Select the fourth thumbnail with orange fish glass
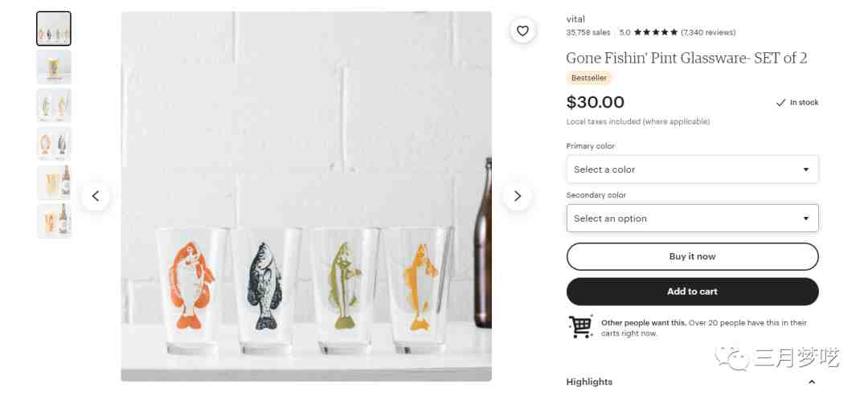 pos(54,144)
